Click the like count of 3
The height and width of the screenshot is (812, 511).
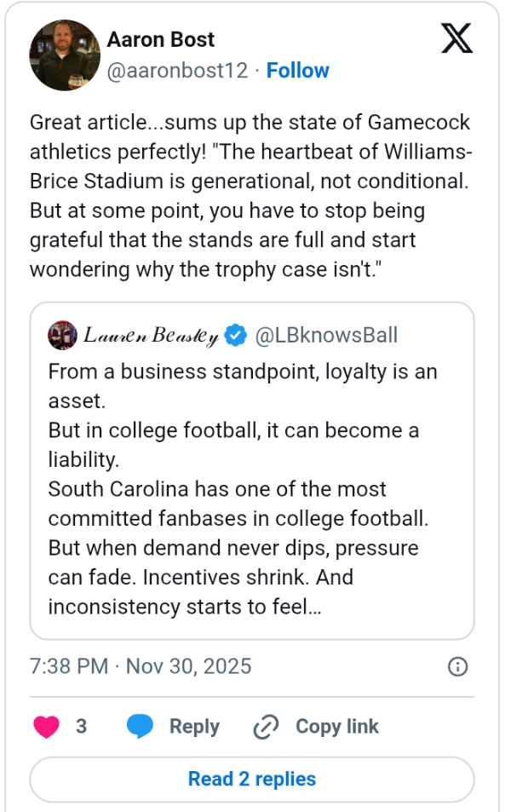coord(81,727)
